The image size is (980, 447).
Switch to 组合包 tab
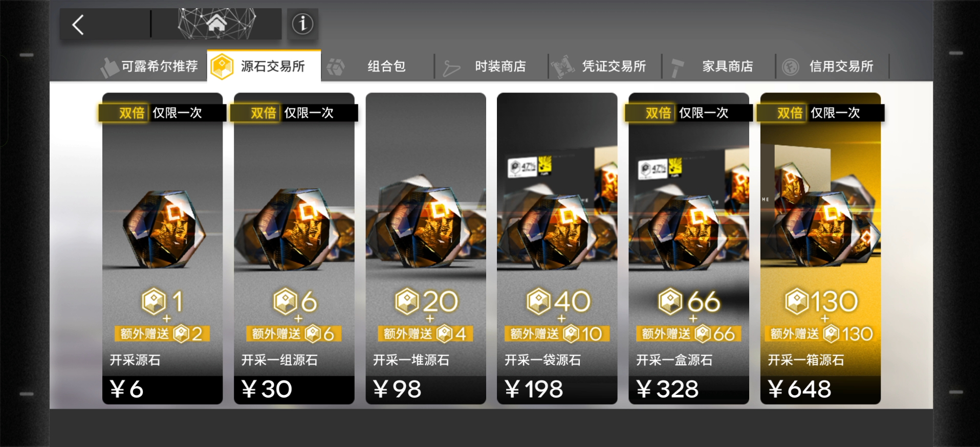pos(378,66)
